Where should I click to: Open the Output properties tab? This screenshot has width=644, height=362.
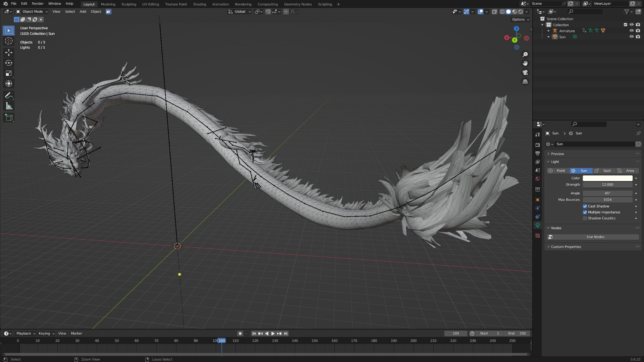538,154
